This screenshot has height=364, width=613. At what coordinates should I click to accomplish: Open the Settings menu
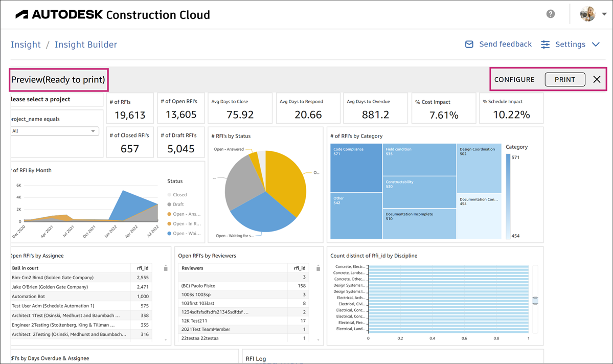[x=571, y=44]
